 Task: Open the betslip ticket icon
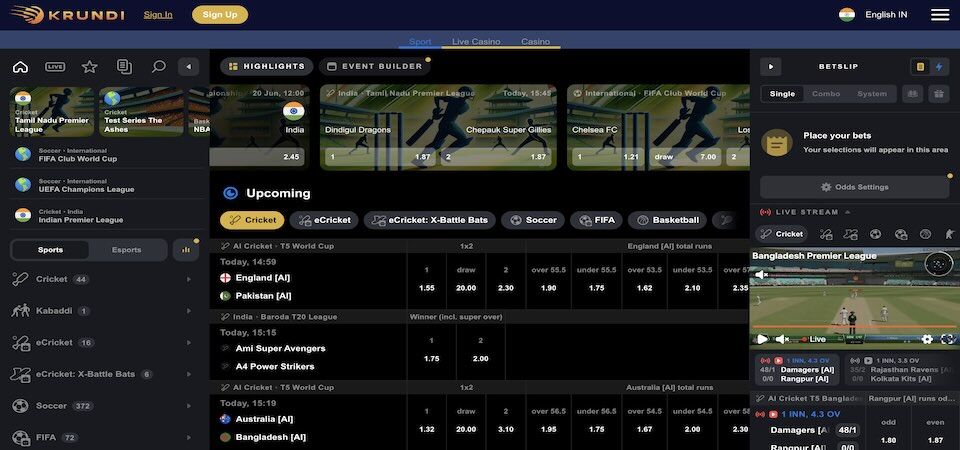click(920, 67)
